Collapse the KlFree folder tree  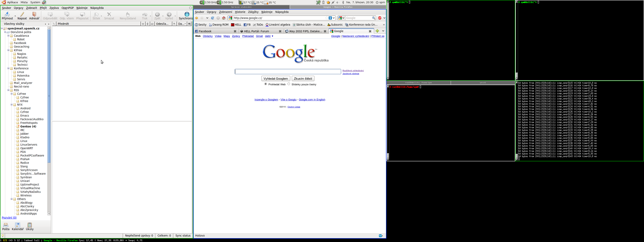pyautogui.click(x=8, y=50)
